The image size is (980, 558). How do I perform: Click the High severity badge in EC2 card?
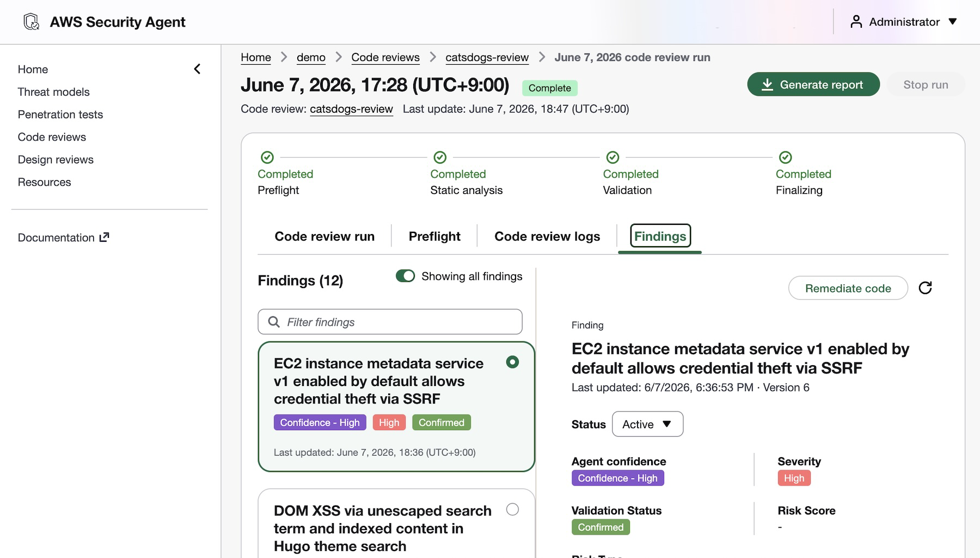coord(389,422)
